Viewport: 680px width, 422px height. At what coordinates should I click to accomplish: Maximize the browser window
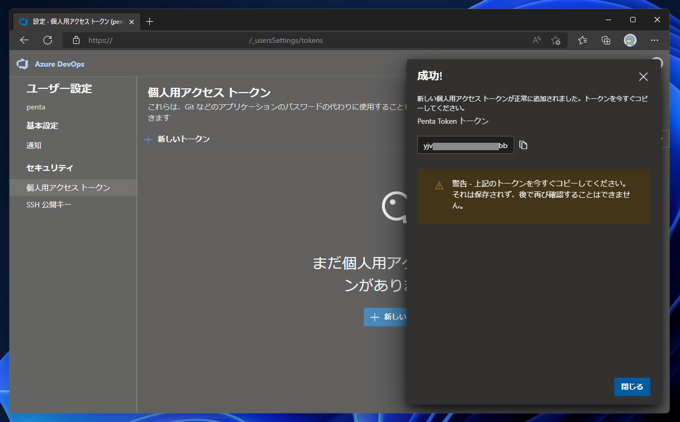633,20
